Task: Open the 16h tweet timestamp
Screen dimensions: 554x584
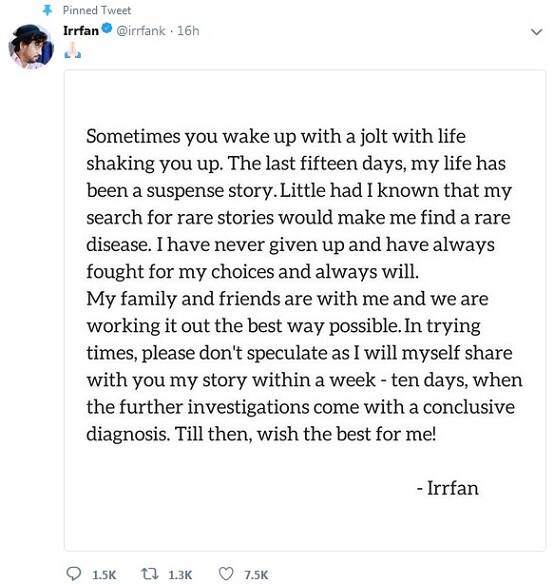Action: click(x=188, y=31)
